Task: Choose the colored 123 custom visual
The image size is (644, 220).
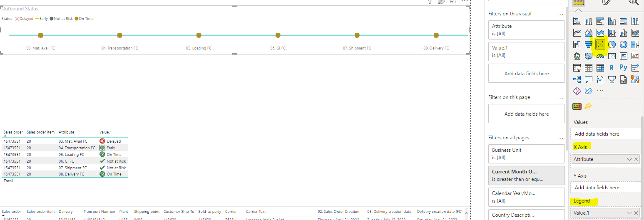Action: (577, 106)
